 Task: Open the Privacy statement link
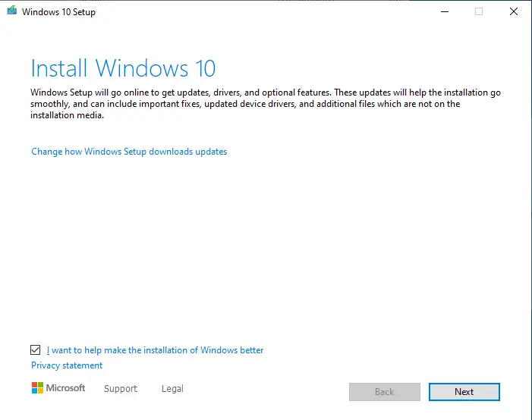click(x=67, y=365)
